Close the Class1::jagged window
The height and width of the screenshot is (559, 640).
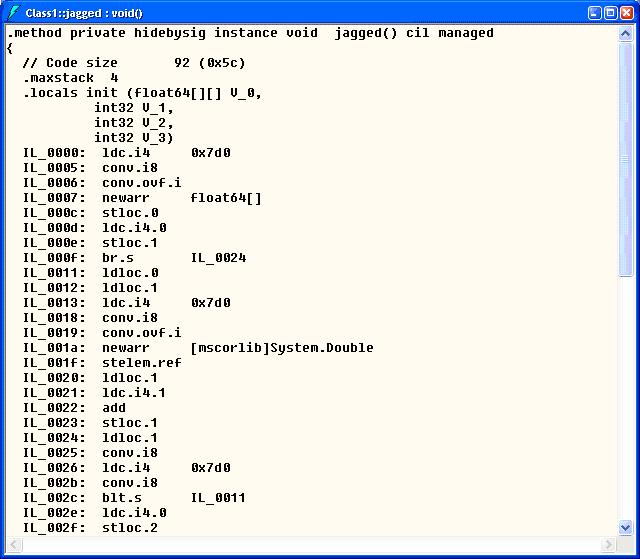(x=627, y=13)
